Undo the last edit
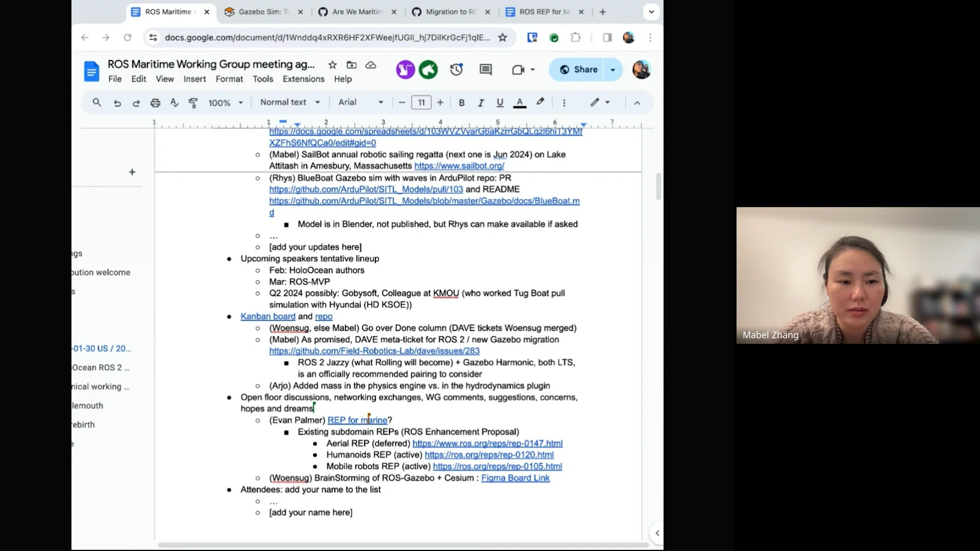 pyautogui.click(x=117, y=103)
